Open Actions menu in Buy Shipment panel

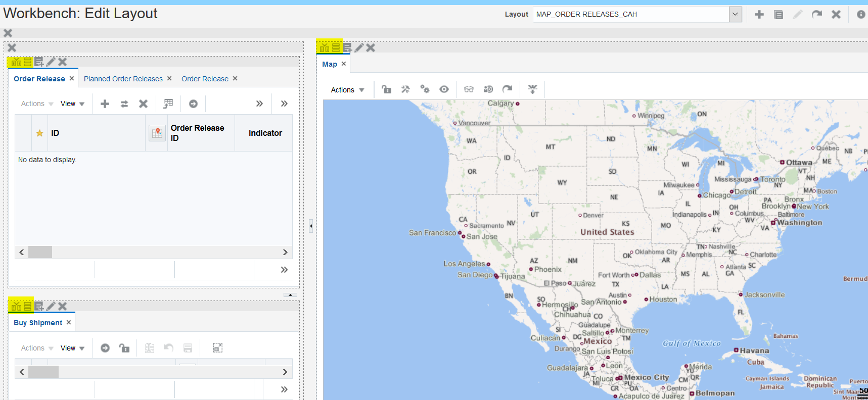tap(37, 348)
